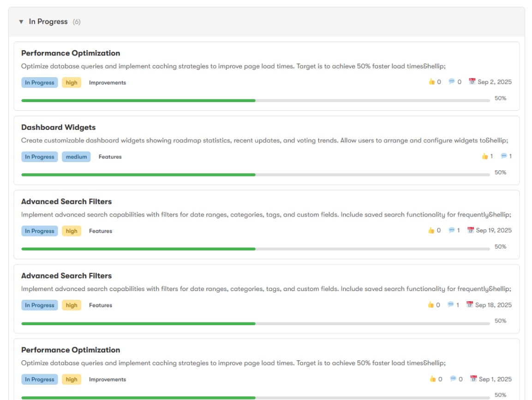The width and height of the screenshot is (532, 400).
Task: Click In Progress status badge on Dashboard Widgets
Action: tap(40, 157)
